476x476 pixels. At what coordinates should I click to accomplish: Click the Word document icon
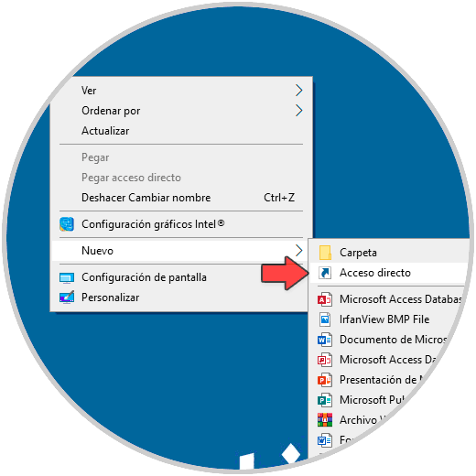point(325,340)
